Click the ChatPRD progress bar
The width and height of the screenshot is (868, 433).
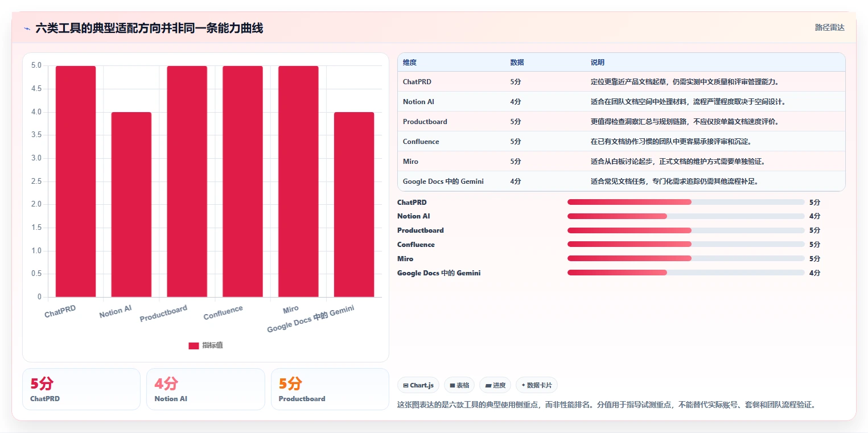point(686,202)
